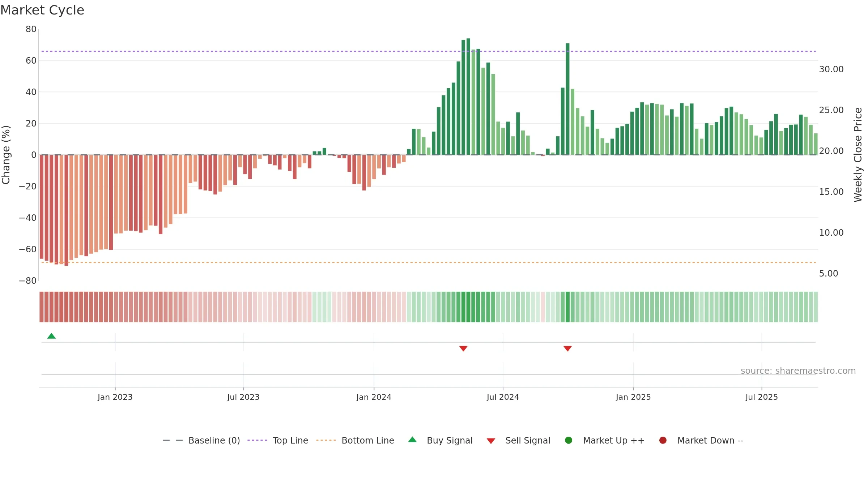Viewport: 868px width, 488px height.
Task: Click the Bottom Line orange dotted legend swatch
Action: tap(326, 440)
